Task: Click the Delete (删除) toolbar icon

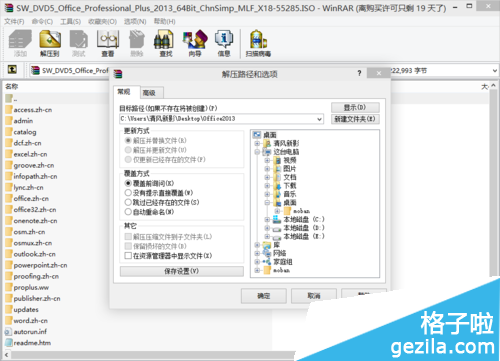Action: point(137,43)
